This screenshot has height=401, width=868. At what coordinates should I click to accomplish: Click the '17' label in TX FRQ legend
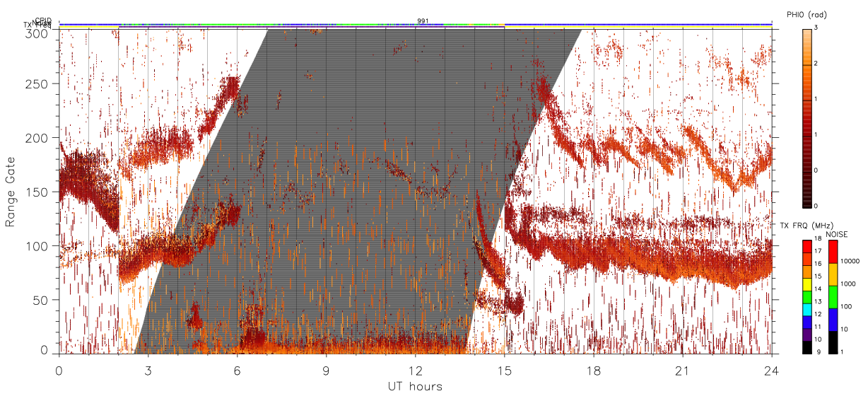pyautogui.click(x=819, y=252)
